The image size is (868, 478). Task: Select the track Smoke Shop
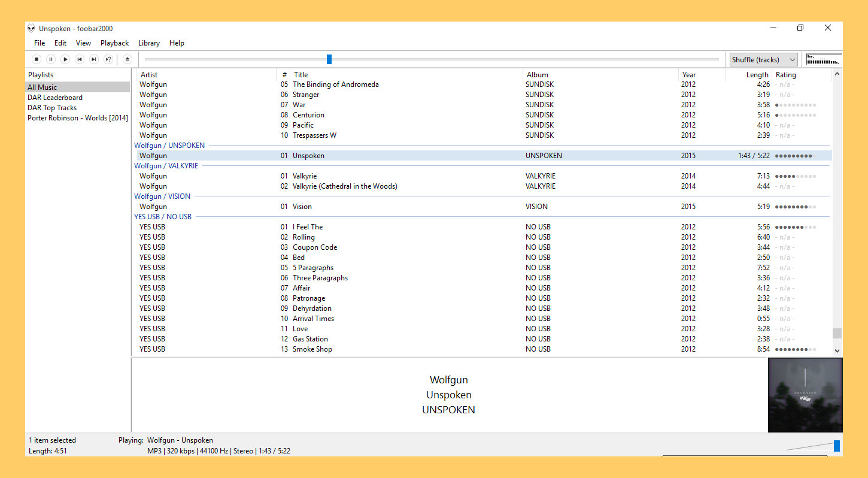312,349
